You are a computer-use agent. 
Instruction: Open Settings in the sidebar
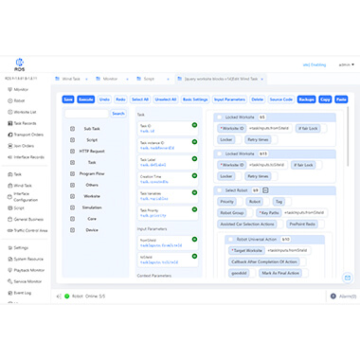18,248
